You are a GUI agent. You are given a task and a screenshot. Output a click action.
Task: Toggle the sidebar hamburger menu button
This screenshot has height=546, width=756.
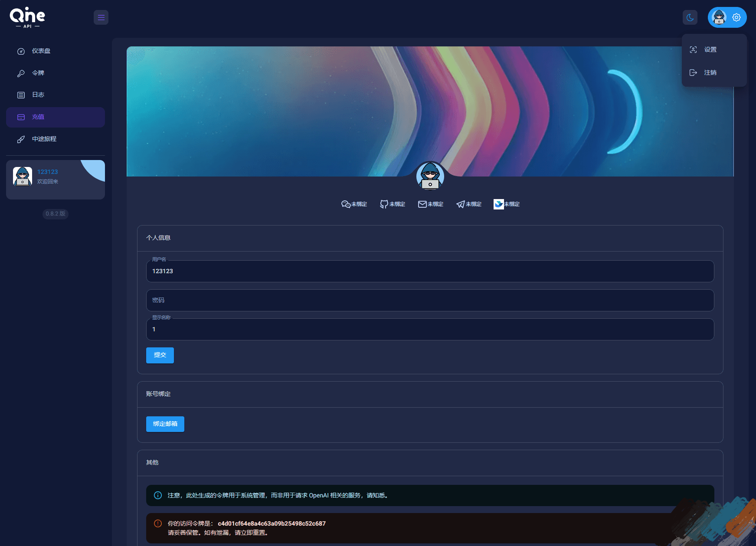point(101,17)
